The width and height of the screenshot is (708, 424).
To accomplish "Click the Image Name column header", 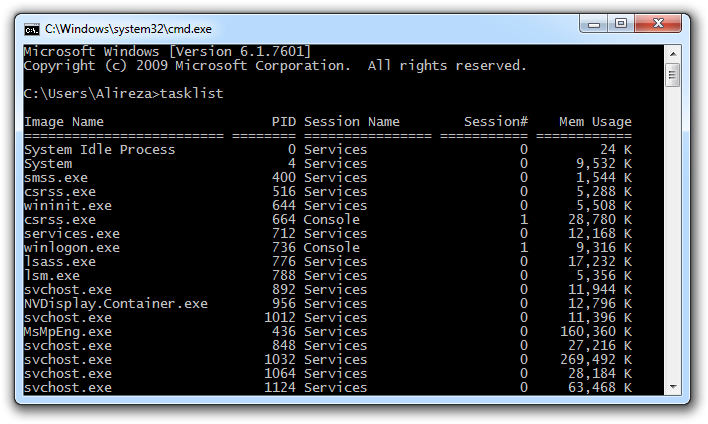I will (x=64, y=121).
